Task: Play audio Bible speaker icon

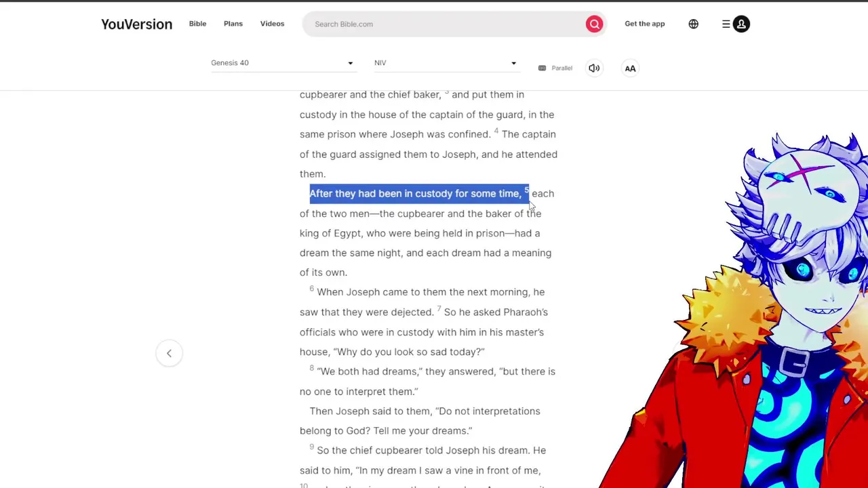Action: point(594,68)
